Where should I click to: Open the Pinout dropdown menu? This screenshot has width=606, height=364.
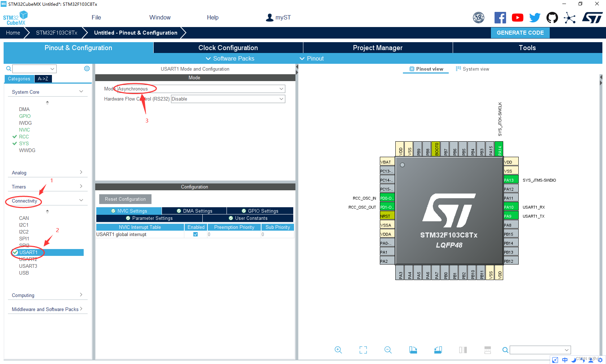pyautogui.click(x=312, y=58)
